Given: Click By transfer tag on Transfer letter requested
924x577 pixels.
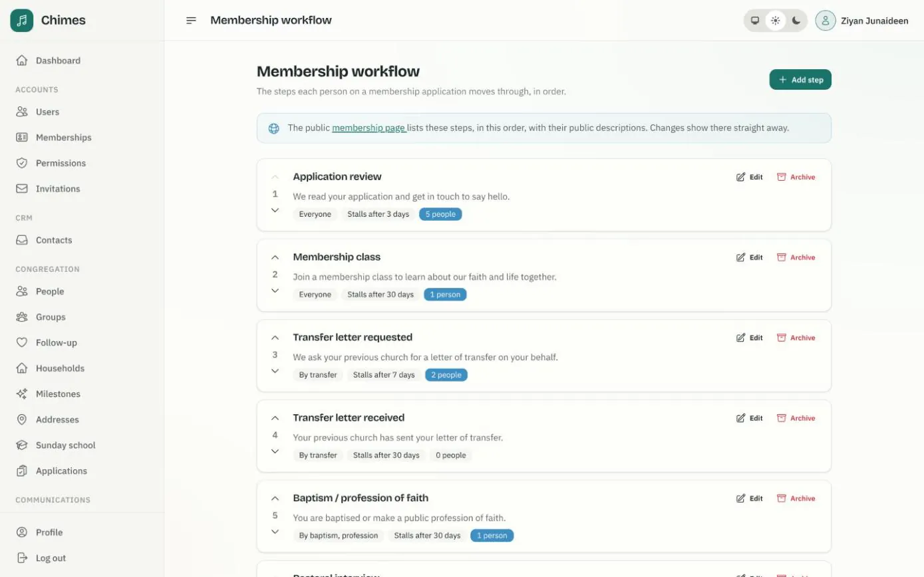Looking at the screenshot, I should click(318, 375).
